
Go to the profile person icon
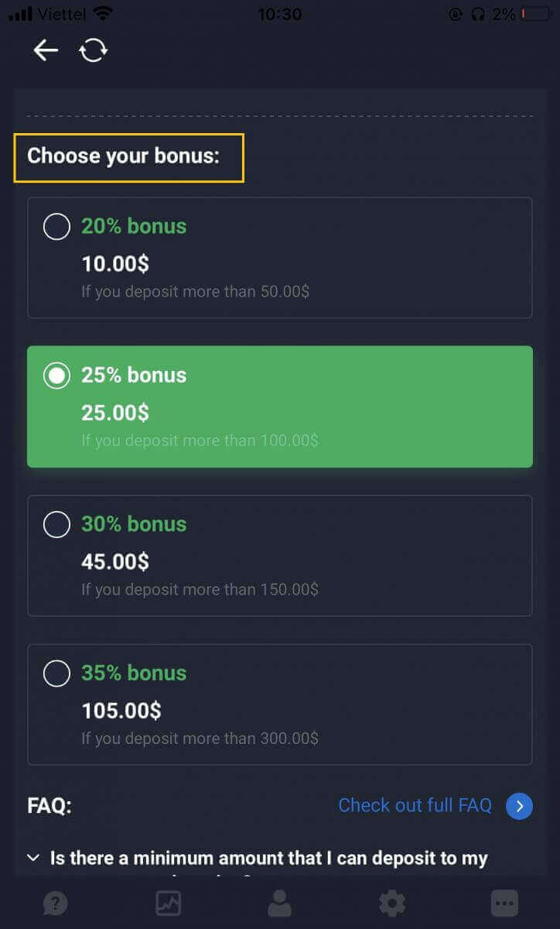point(279,903)
